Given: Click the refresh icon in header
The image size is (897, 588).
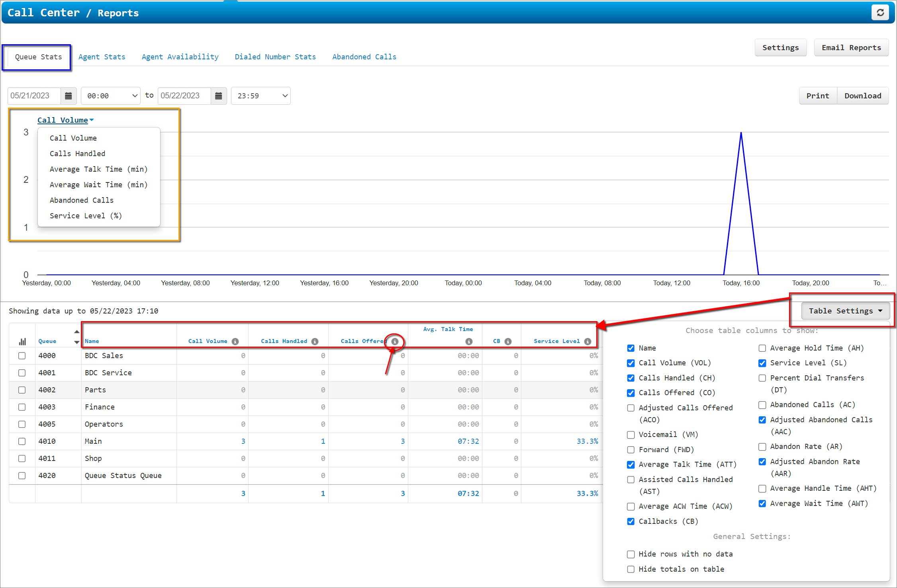Looking at the screenshot, I should tap(880, 13).
